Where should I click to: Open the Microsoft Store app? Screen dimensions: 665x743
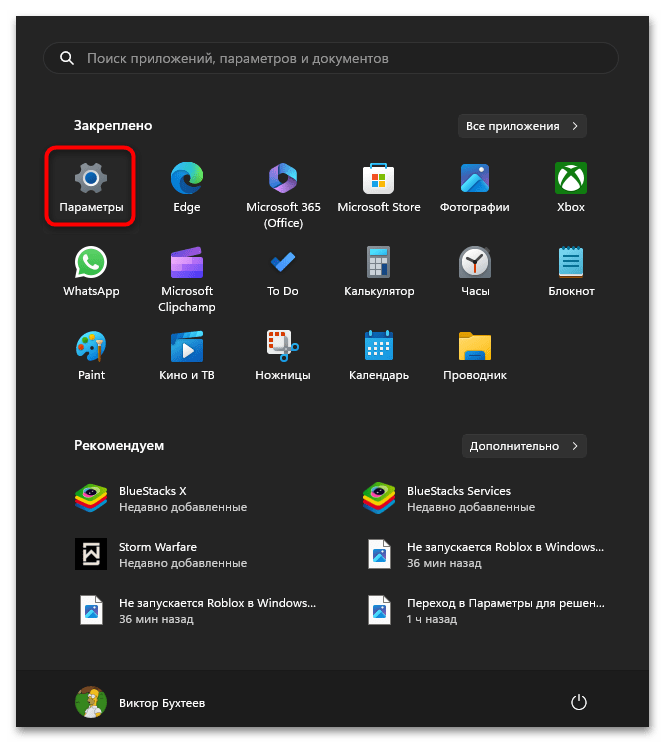click(379, 187)
